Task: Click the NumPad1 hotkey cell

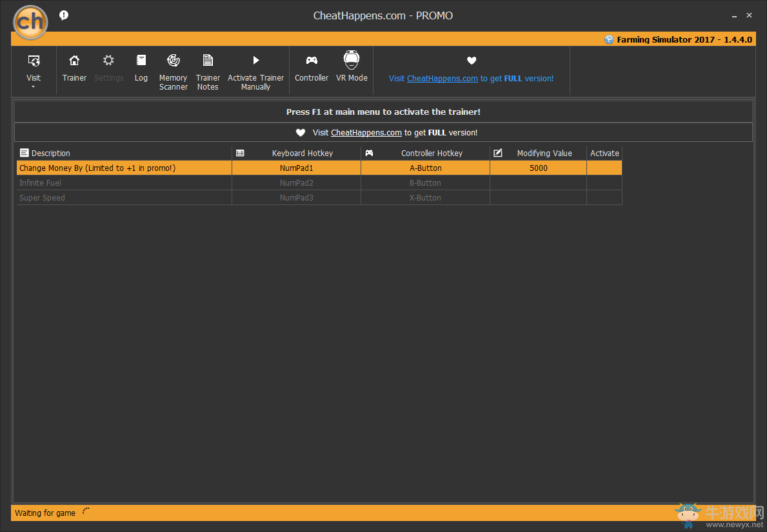Action: tap(297, 168)
